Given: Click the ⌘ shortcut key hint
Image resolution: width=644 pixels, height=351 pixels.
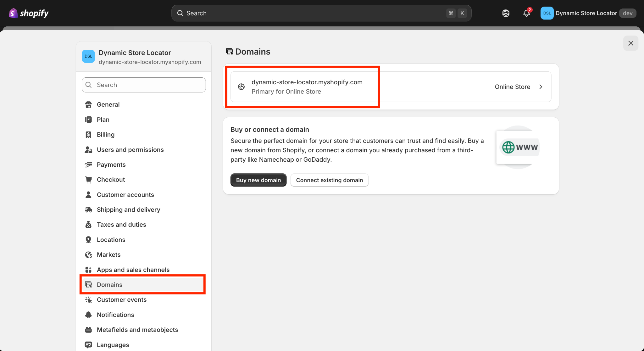Looking at the screenshot, I should tap(451, 13).
